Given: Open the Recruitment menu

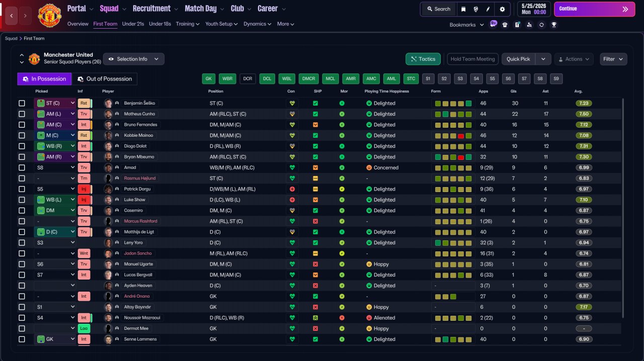Looking at the screenshot, I should [x=155, y=9].
